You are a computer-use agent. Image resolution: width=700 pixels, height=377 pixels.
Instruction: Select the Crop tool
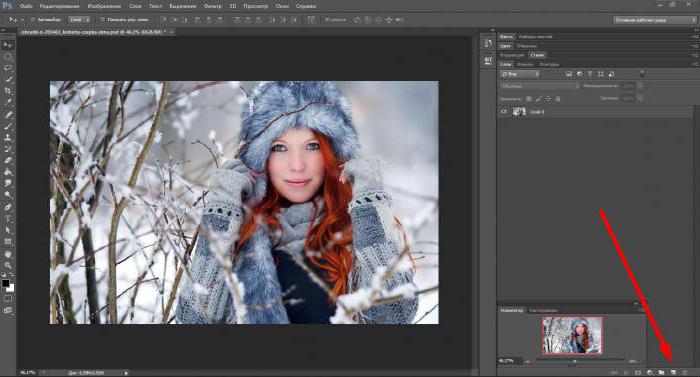[x=8, y=91]
